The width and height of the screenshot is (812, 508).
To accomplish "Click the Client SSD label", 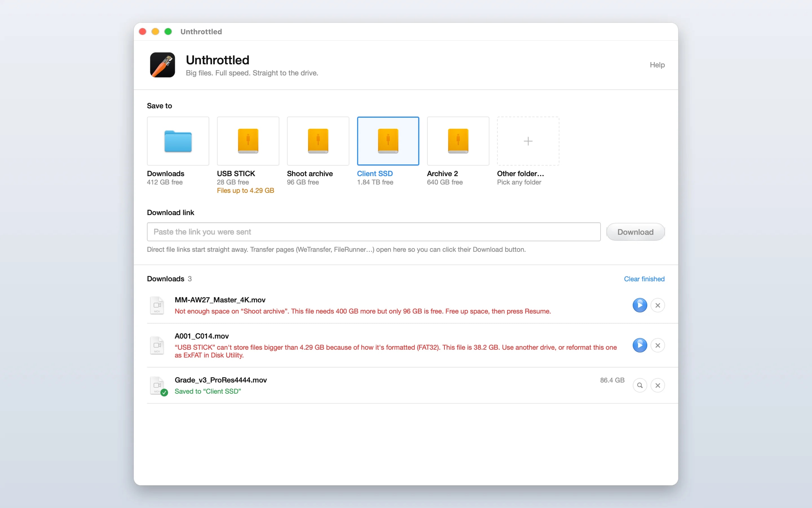I will [x=375, y=174].
